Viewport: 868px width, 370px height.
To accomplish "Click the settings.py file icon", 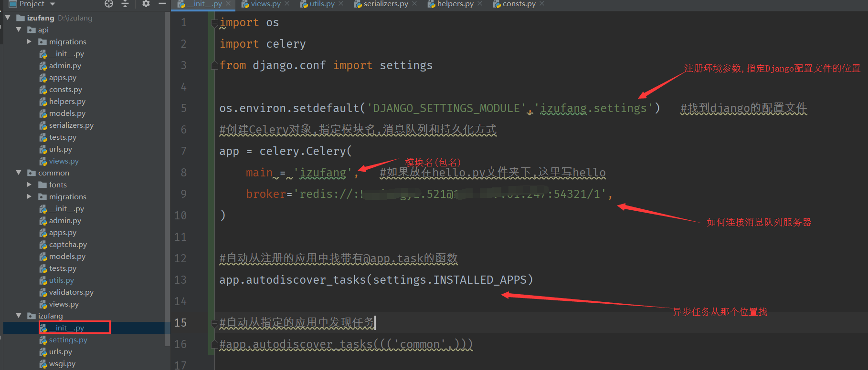I will 43,340.
